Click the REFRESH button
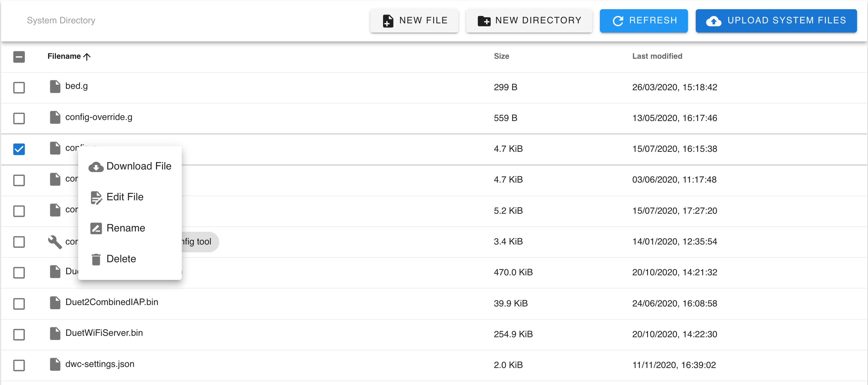This screenshot has width=868, height=385. (644, 21)
